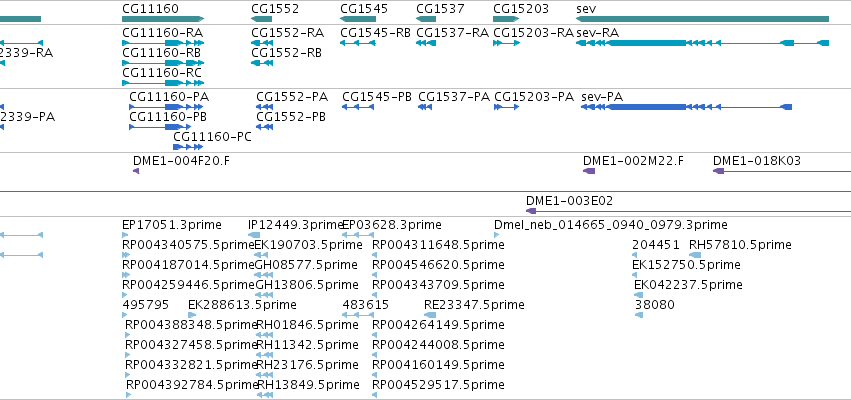Screen dimensions: 851x400
Task: Click the RE23347.5prime EST glyph
Action: (x=430, y=315)
